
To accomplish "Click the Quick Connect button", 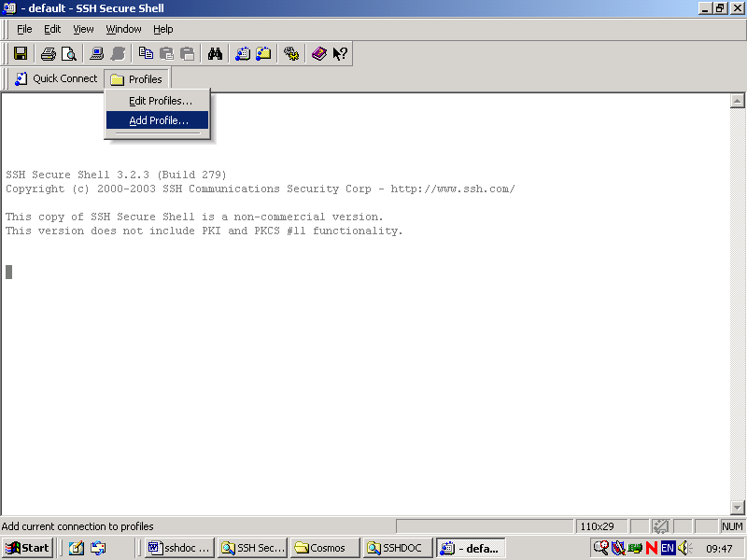I will tap(56, 79).
